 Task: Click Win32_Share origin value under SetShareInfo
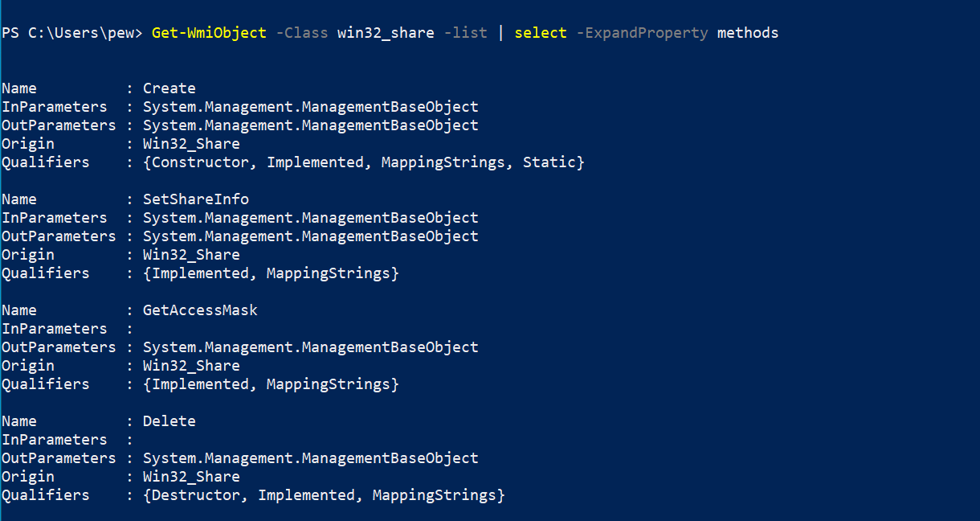pos(191,255)
